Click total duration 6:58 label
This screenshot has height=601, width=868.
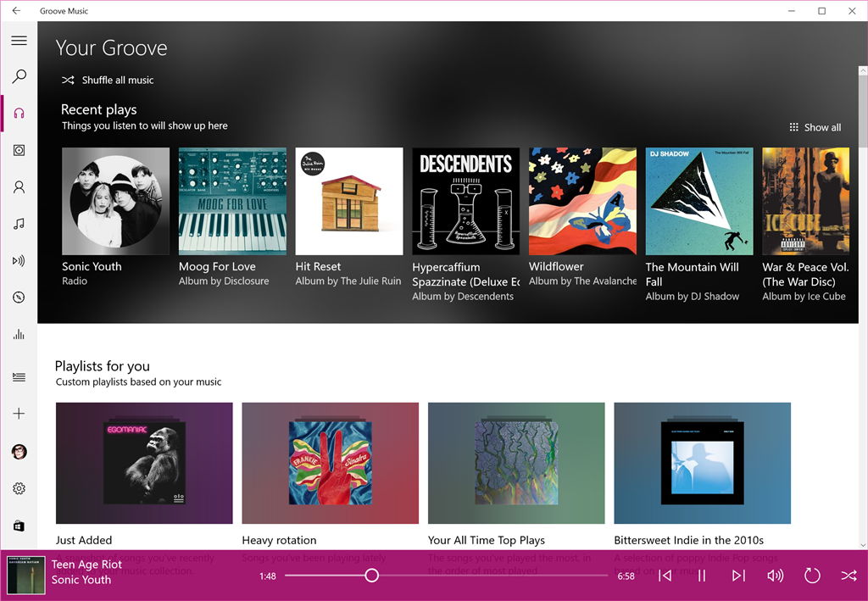626,576
